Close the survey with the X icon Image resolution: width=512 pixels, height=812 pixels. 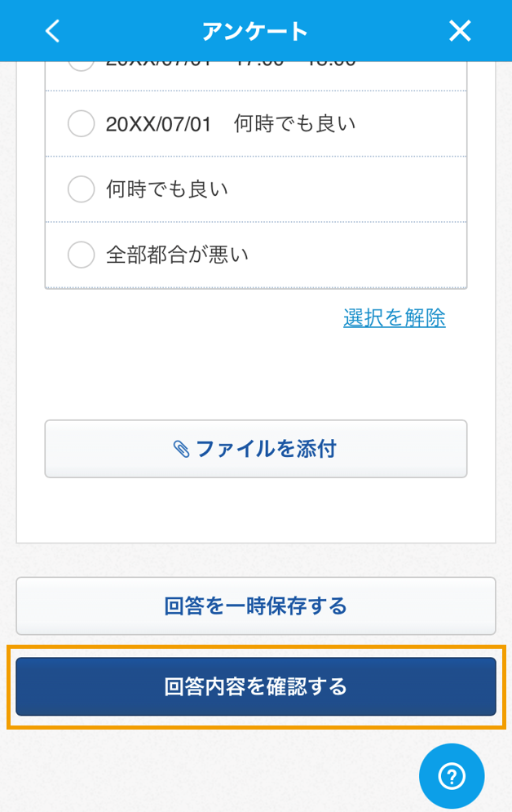click(x=460, y=31)
